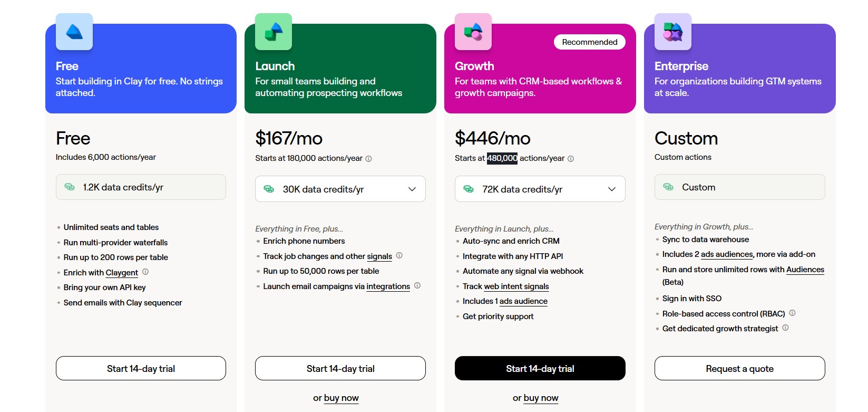Open the web intent signals link
Screen dimensions: 868x412
516,286
